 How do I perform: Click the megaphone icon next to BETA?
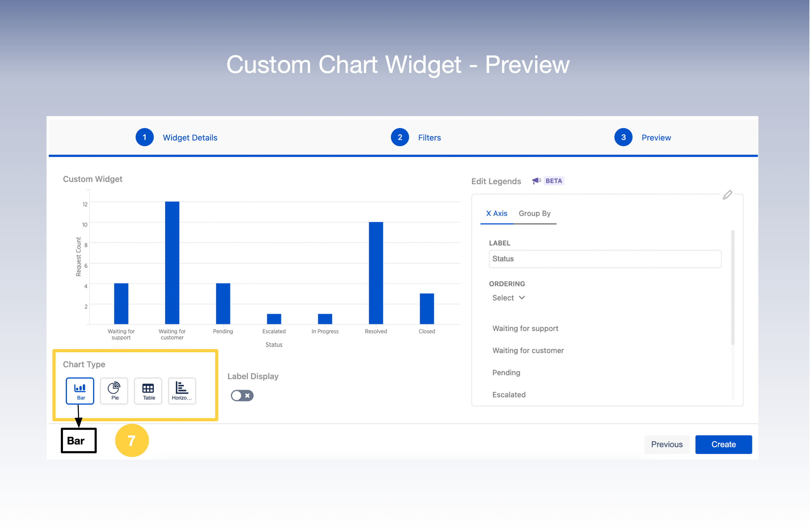pos(536,181)
